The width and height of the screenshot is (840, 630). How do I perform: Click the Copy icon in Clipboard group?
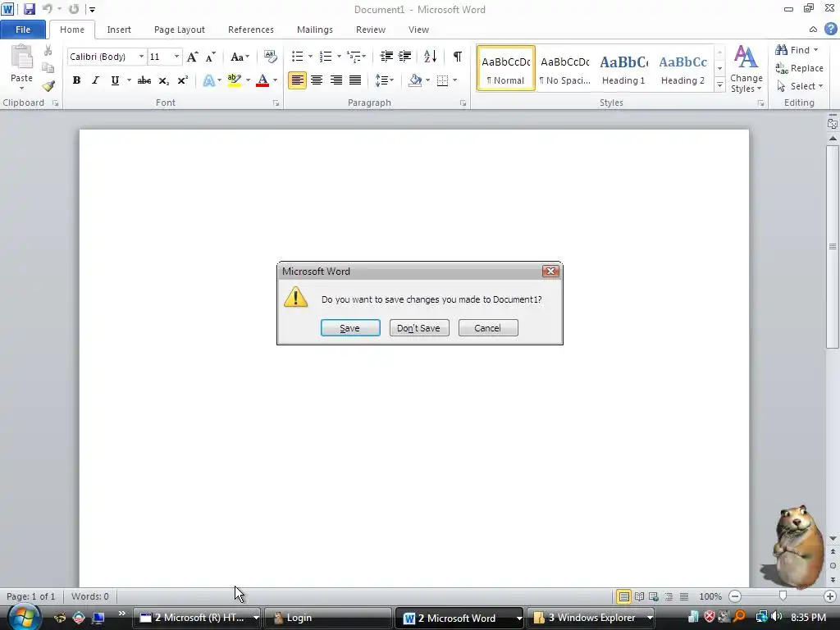tap(48, 68)
